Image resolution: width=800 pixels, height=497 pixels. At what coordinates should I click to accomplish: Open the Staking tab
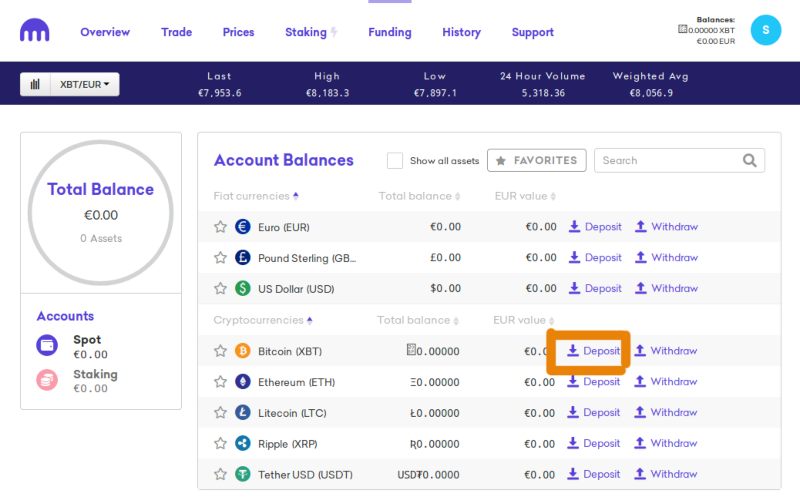tap(311, 32)
